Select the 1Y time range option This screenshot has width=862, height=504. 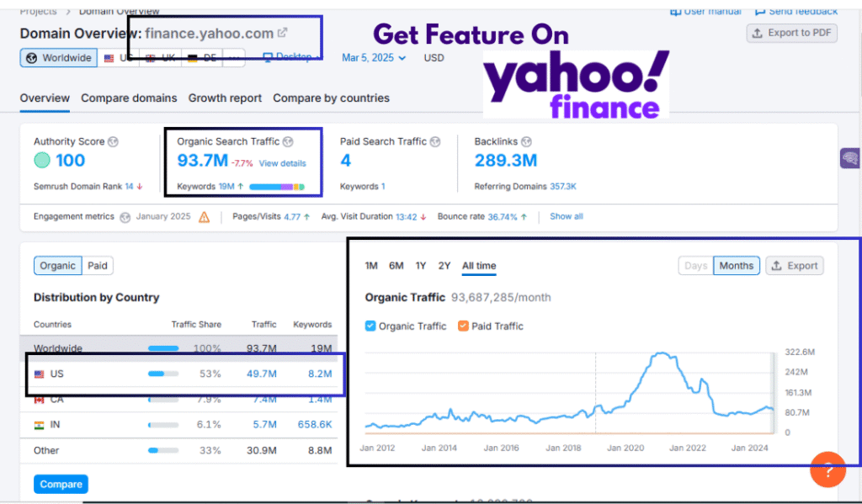420,266
